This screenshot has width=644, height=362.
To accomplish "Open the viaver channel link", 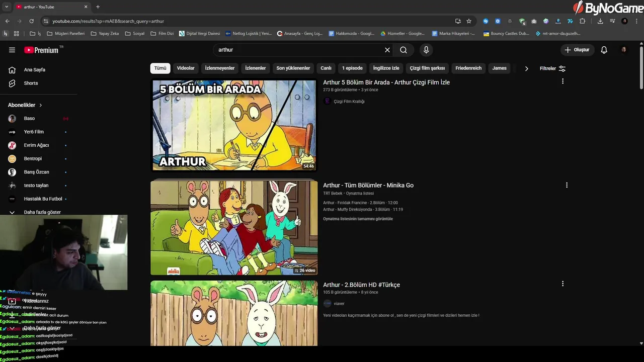I will (x=339, y=304).
